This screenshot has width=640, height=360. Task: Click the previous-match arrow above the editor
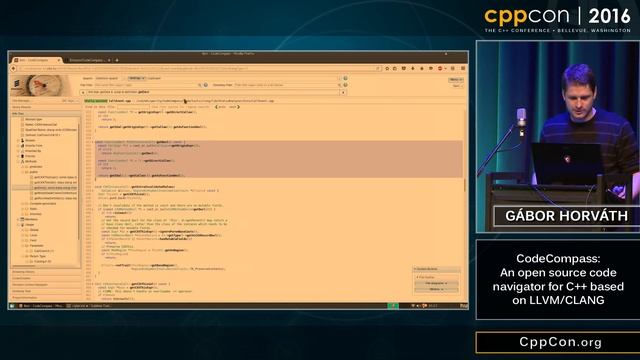tap(216, 107)
